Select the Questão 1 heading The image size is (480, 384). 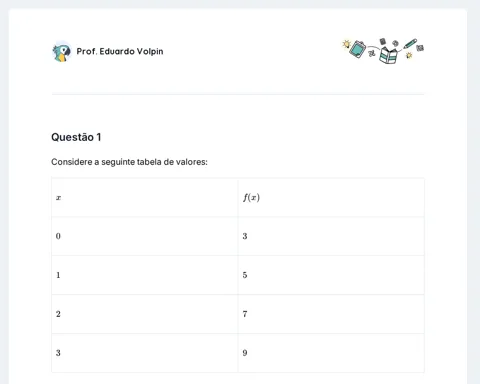pos(76,137)
